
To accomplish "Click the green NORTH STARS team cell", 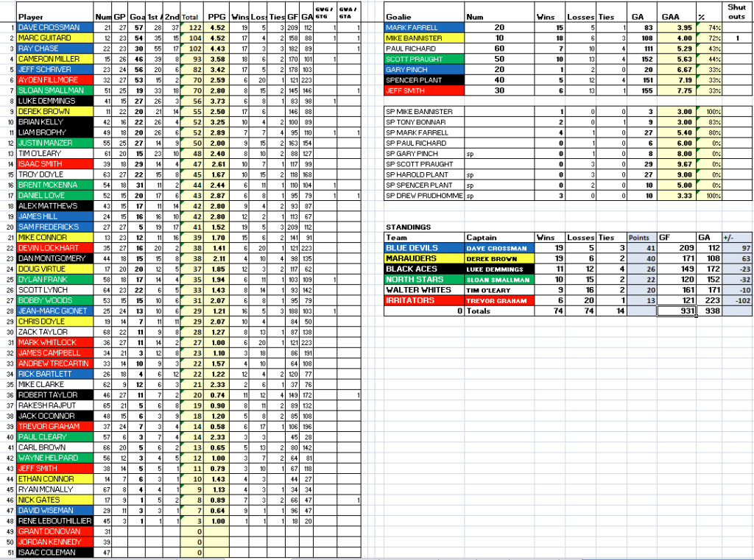I will pyautogui.click(x=423, y=280).
